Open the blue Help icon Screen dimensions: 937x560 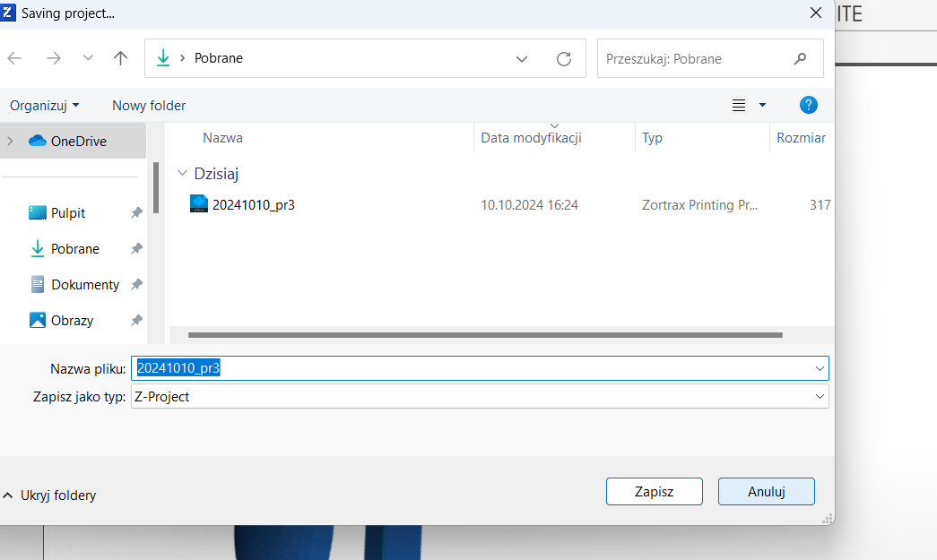point(809,105)
